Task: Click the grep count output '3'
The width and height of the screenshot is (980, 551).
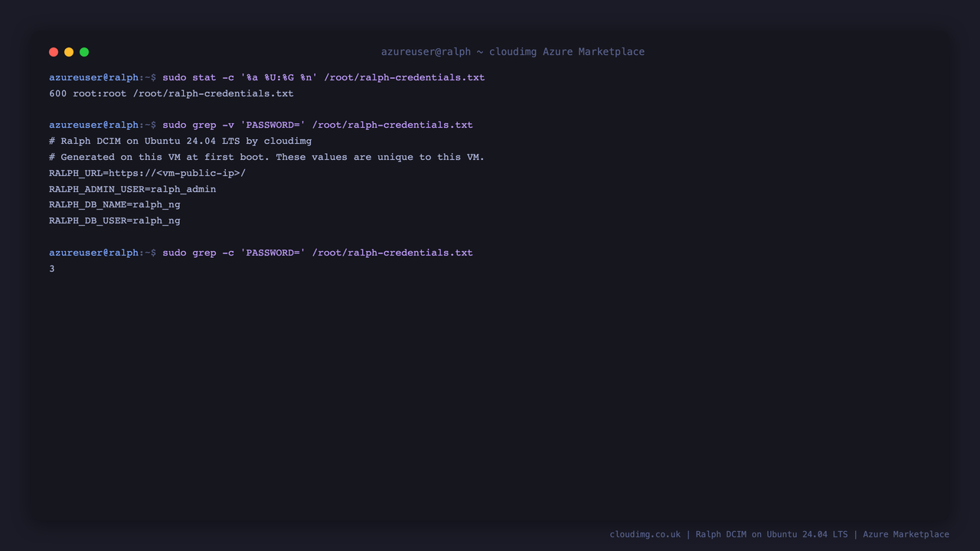Action: point(52,269)
